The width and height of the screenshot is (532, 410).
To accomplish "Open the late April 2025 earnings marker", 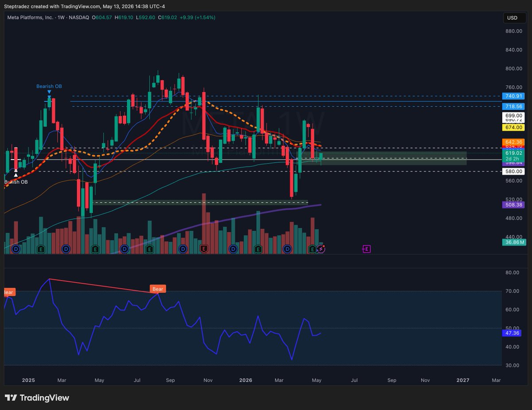I will (x=95, y=249).
